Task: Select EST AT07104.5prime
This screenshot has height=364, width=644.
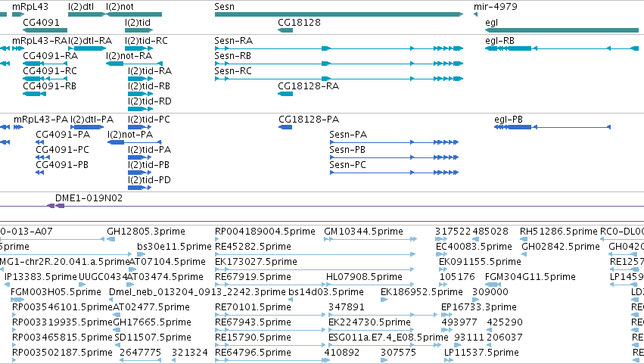Action: click(x=167, y=262)
